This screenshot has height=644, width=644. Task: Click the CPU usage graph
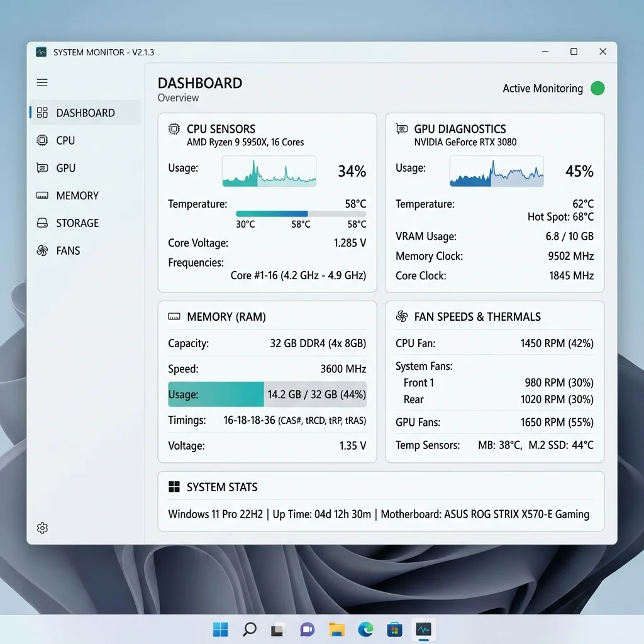(x=269, y=171)
